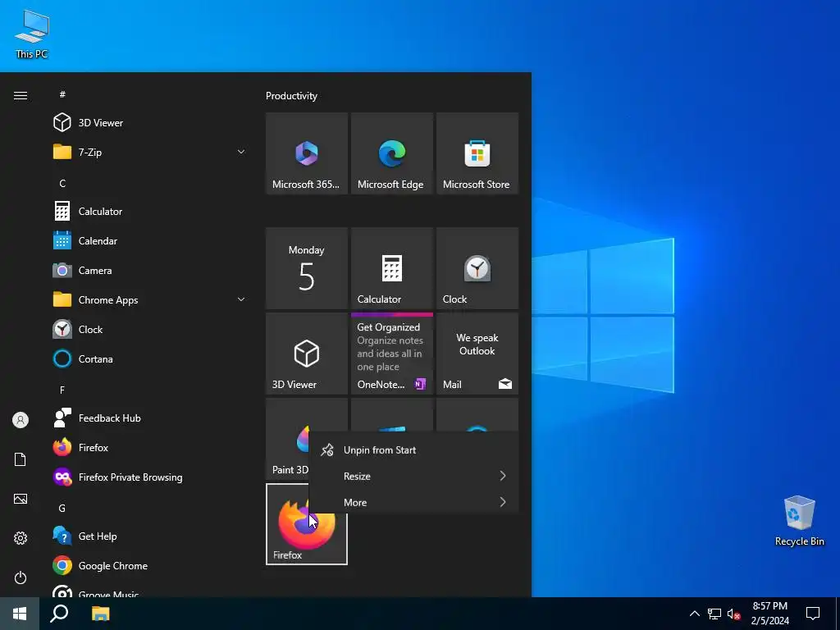Open the OneNote Get Organized tile
This screenshot has height=630, width=840.
[x=391, y=354]
